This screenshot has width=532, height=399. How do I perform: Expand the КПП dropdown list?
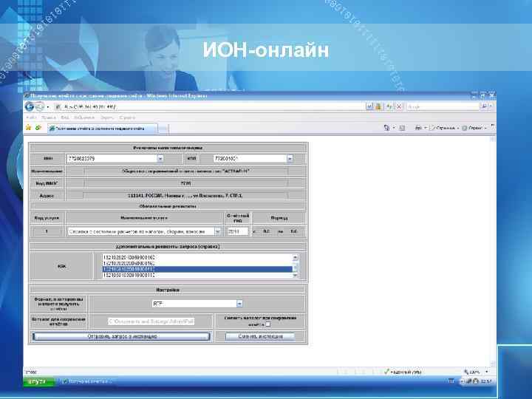[290, 158]
